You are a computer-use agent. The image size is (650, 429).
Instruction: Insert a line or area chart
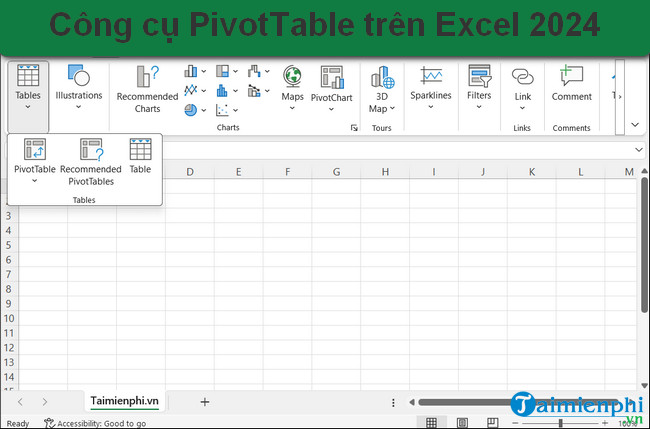tap(191, 90)
